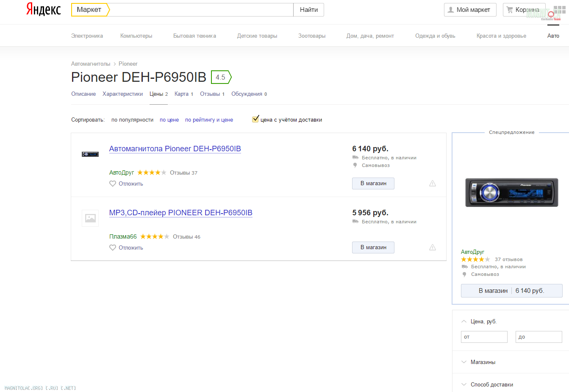
Task: Click Плазма66 star rating
Action: point(155,236)
